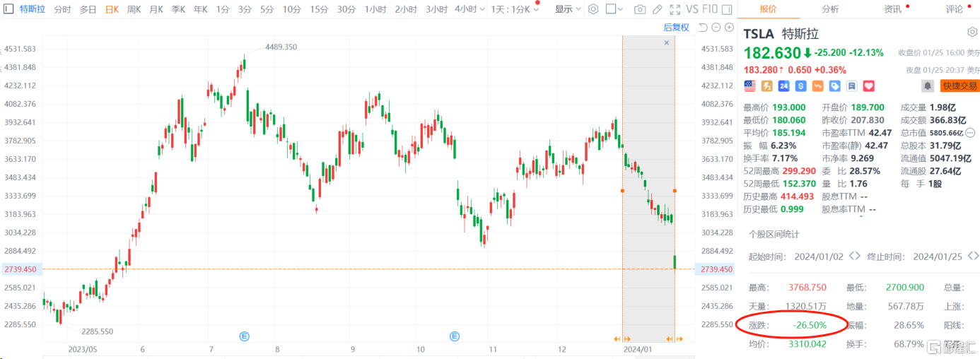Image resolution: width=980 pixels, height=359 pixels.
Task: Zoom out the chart with minus icon
Action: point(716,27)
